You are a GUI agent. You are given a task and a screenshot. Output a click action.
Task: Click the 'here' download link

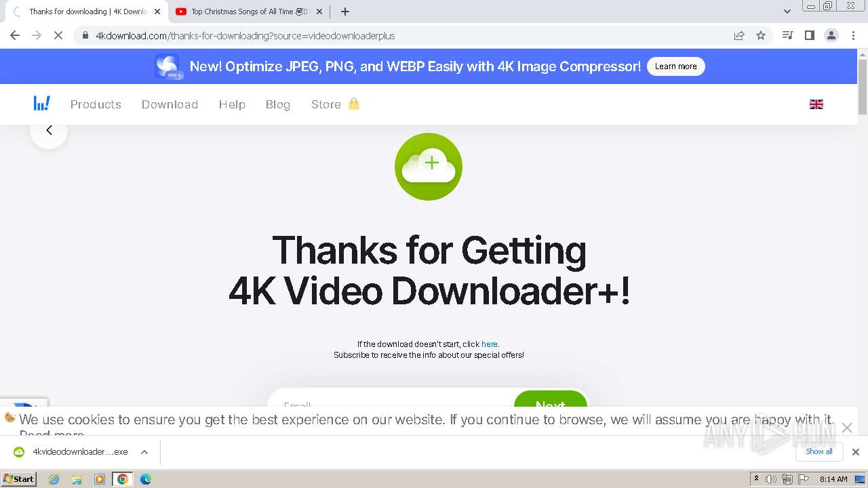[x=490, y=344]
